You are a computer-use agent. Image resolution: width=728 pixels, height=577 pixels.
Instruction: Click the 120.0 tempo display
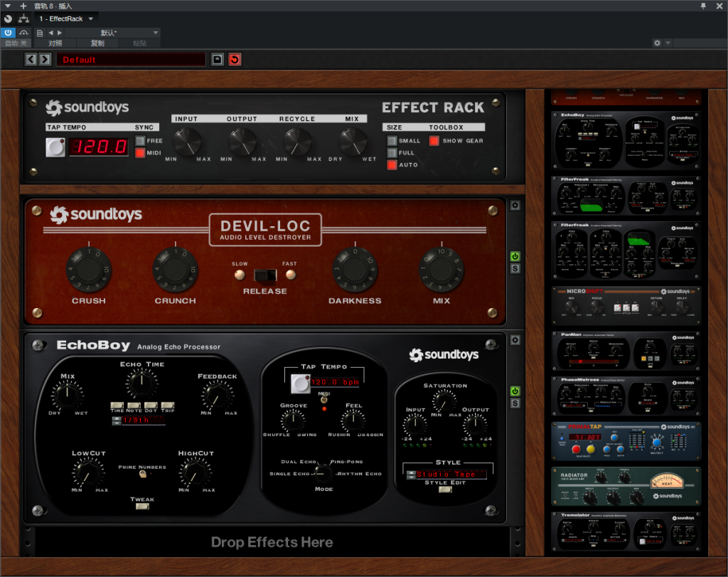click(x=99, y=147)
